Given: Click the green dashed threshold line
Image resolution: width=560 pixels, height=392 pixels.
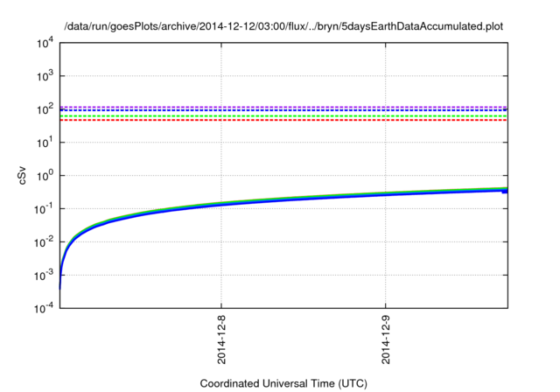Looking at the screenshot, I should (283, 116).
